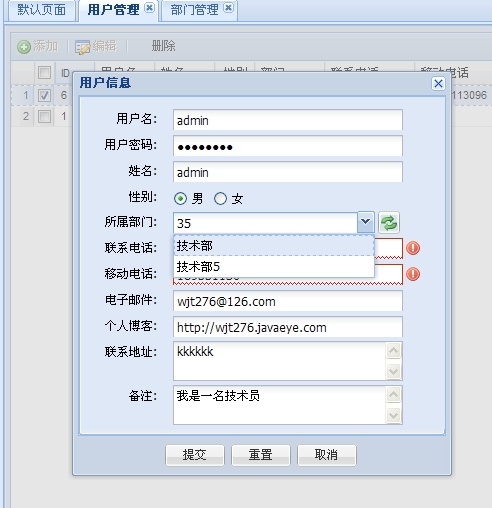Choose 技术部5 from the dropdown list

[x=274, y=267]
